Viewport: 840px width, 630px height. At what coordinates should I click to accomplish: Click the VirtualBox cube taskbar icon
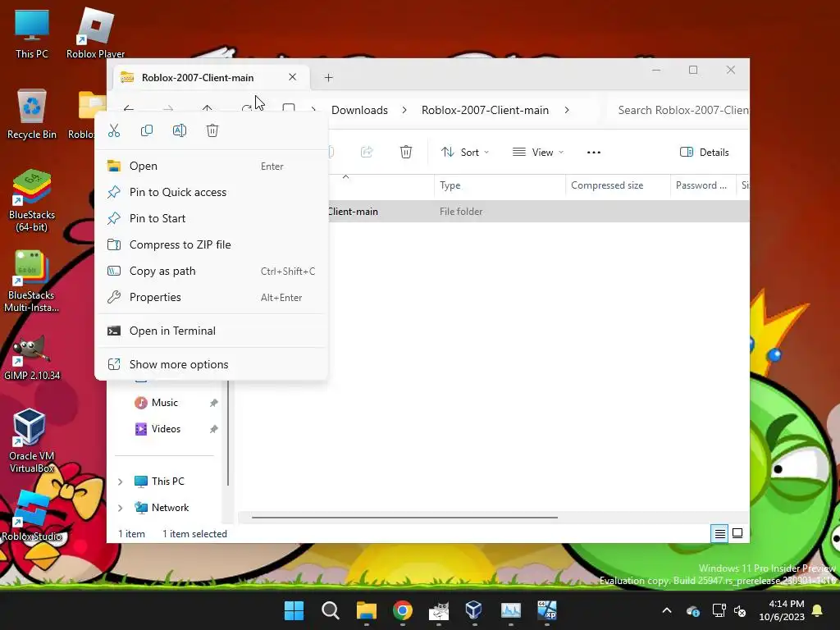click(x=474, y=610)
